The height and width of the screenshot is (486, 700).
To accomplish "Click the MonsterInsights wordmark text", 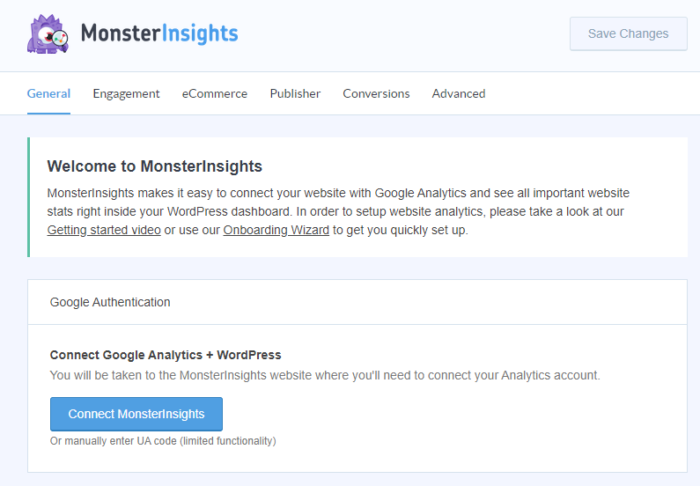I will click(x=159, y=33).
